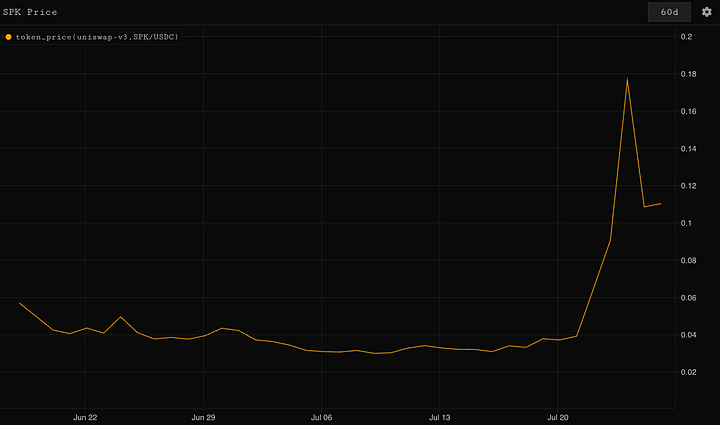
Task: Click the Jul 06 x-axis label
Action: (321, 417)
